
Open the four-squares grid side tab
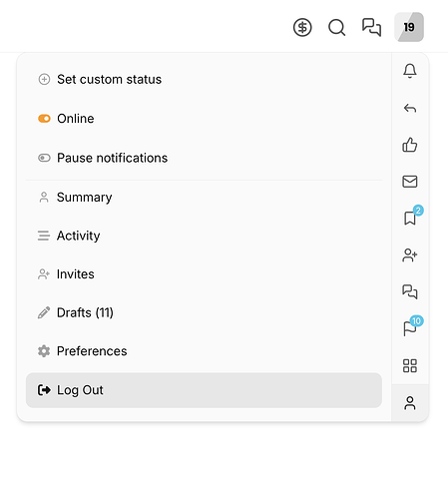click(410, 366)
